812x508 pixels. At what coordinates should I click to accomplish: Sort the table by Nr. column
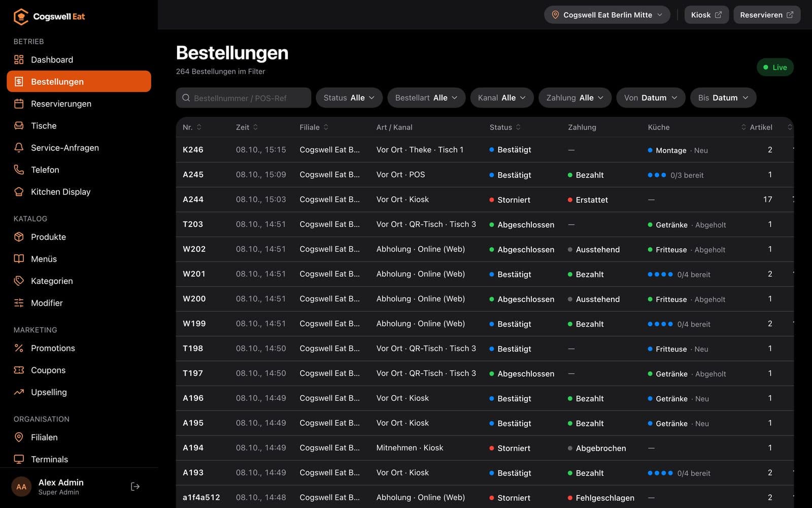coord(192,127)
